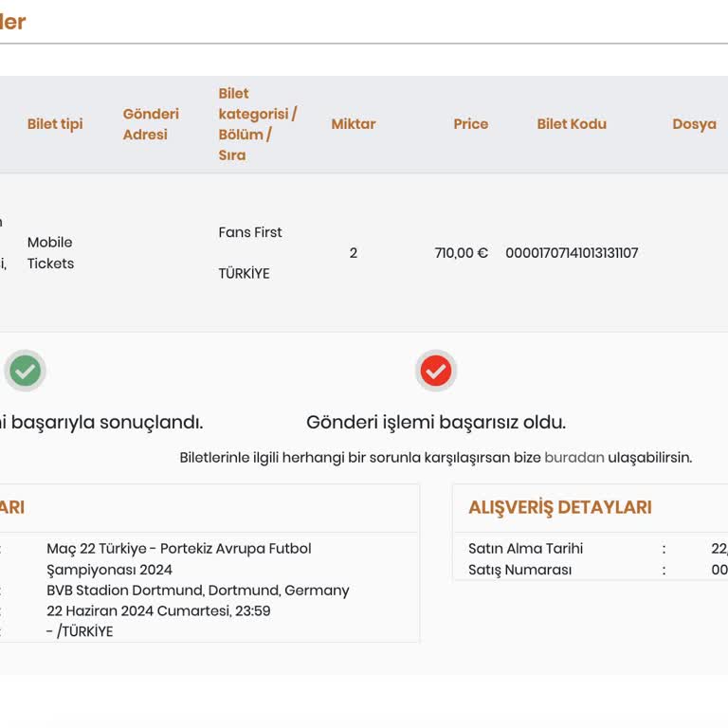728x728 pixels.
Task: Click 'Gönderi işlemi başarısız oldu.' message
Action: (x=436, y=422)
